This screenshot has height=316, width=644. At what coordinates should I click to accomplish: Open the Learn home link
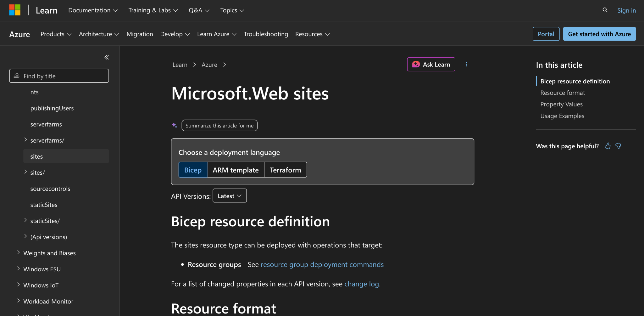click(47, 10)
